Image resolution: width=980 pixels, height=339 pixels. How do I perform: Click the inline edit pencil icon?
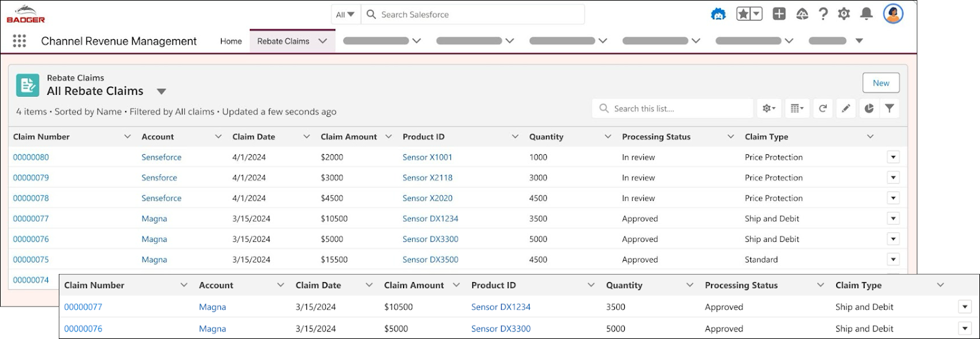846,108
